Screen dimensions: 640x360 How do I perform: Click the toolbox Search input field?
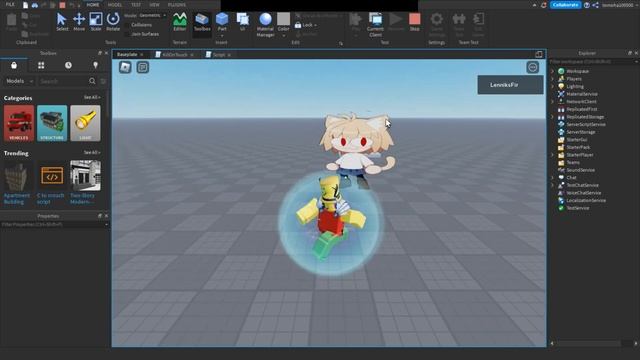pos(63,81)
